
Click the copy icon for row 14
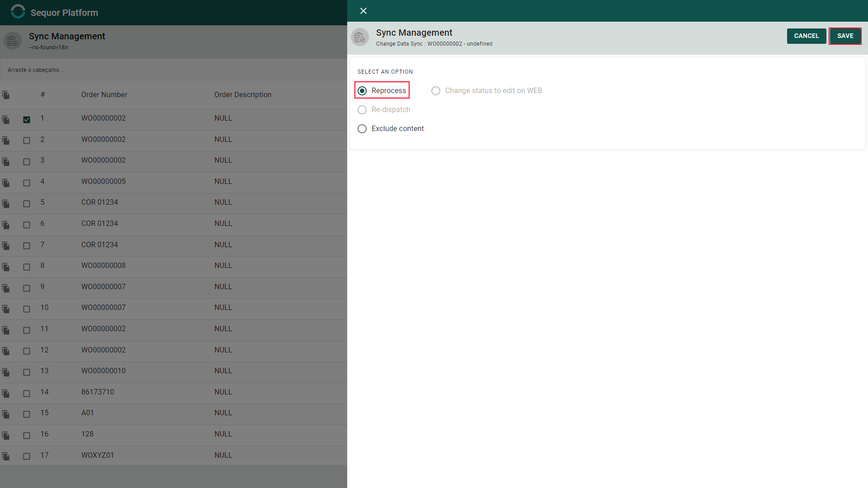pos(6,394)
